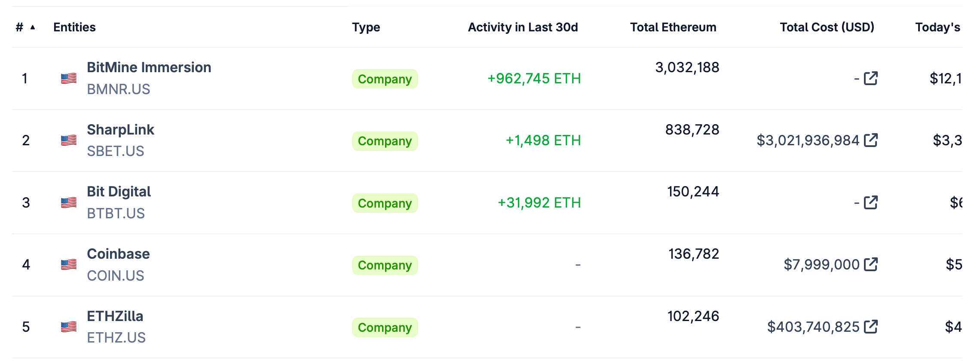Open external link icon beside $3,021,936,984
The image size is (980, 361).
coord(870,140)
